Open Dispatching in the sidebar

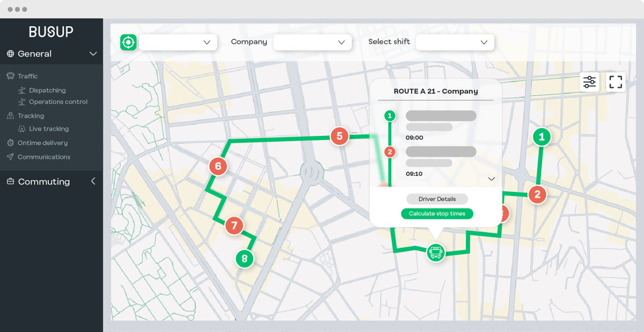tap(47, 90)
